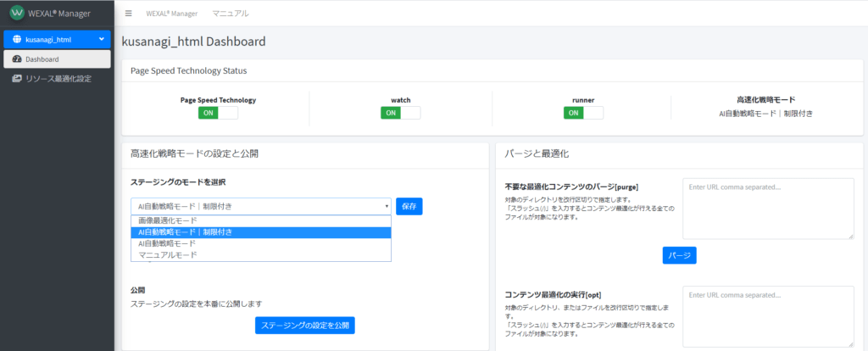Collapse the kusanagi_html sidebar chevron
This screenshot has height=351, width=868.
click(x=102, y=39)
